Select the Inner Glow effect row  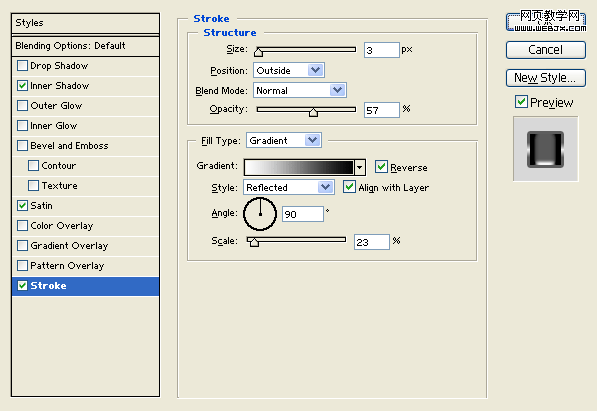coord(85,126)
